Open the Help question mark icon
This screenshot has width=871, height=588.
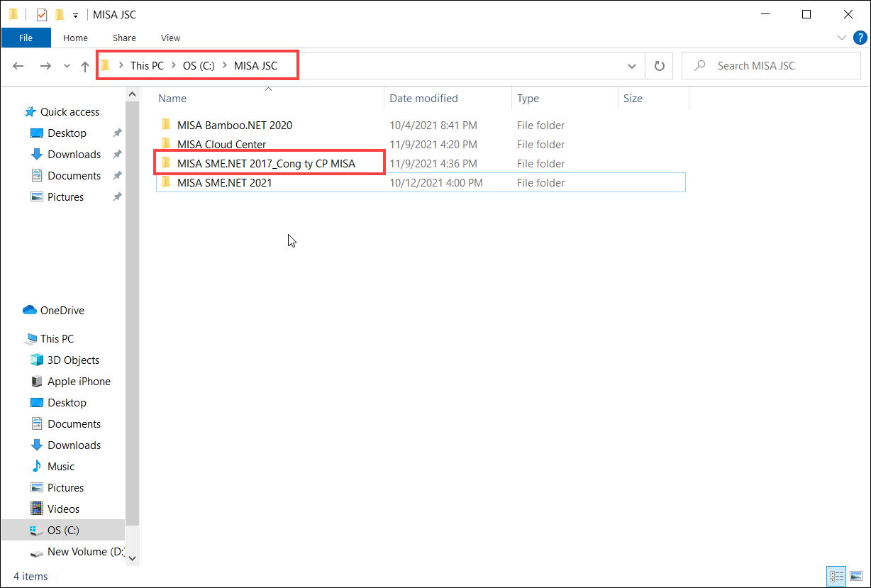pos(860,38)
